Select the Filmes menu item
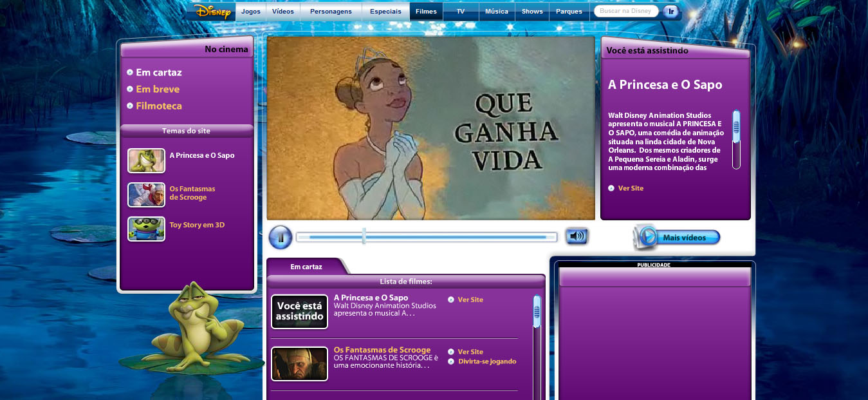868x400 pixels. (426, 12)
